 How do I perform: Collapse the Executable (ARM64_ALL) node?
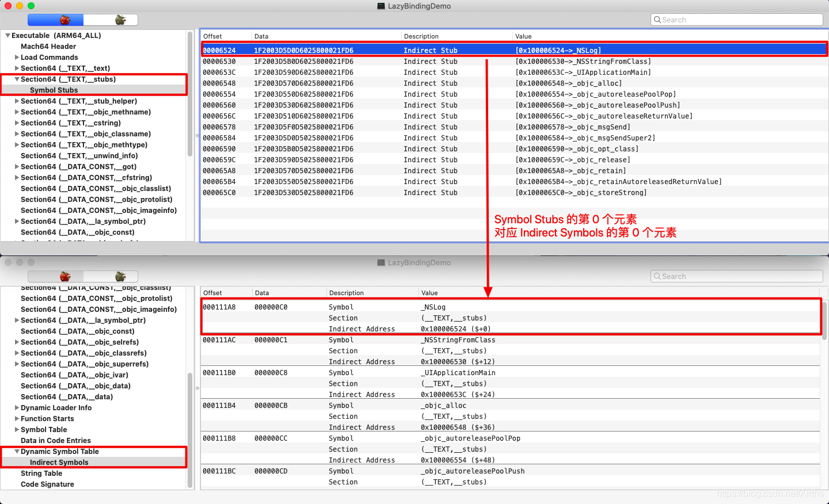(x=7, y=36)
